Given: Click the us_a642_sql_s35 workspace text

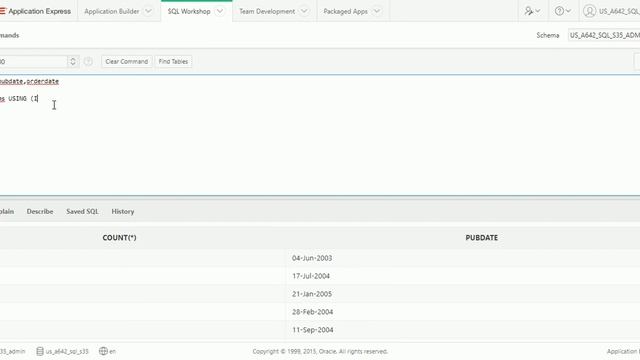Looking at the screenshot, I should 67,351.
